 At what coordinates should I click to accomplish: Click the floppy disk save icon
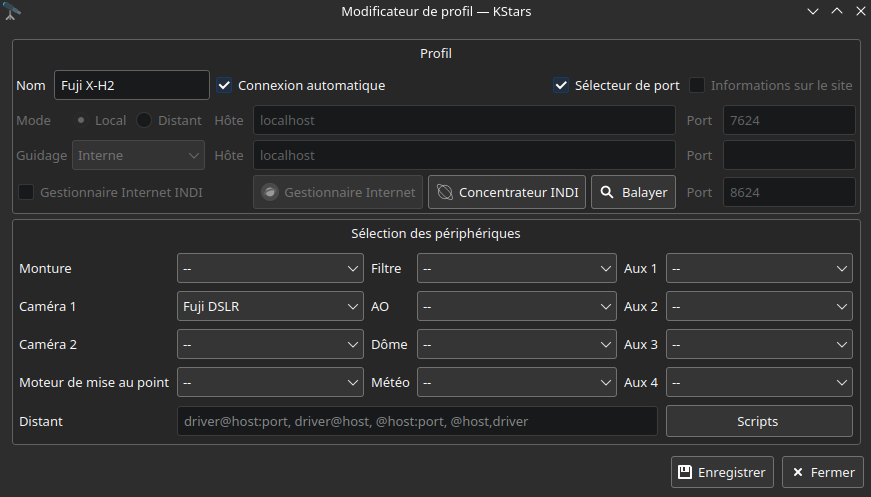click(x=685, y=472)
